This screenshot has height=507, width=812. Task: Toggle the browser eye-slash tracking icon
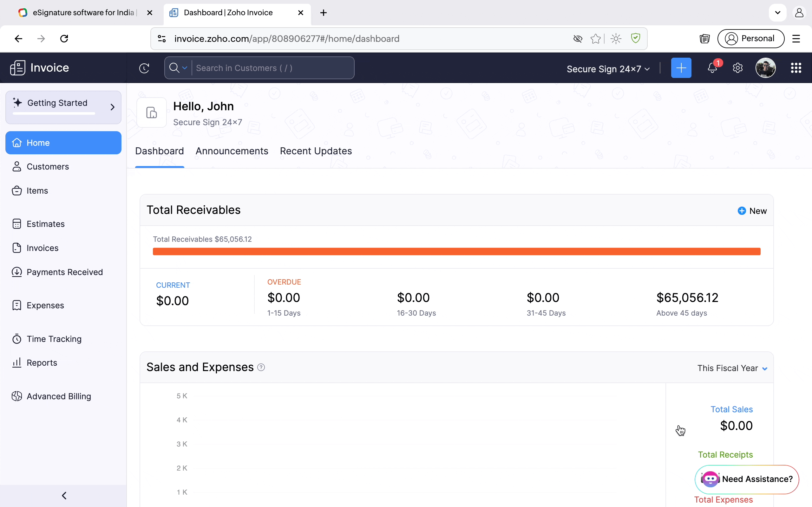[x=578, y=39]
